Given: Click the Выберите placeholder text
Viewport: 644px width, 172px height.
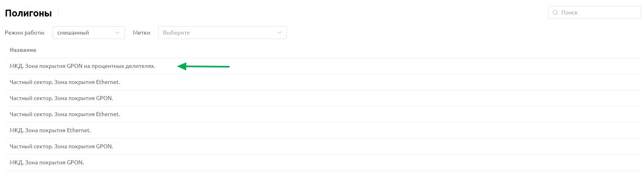Looking at the screenshot, I should click(176, 33).
